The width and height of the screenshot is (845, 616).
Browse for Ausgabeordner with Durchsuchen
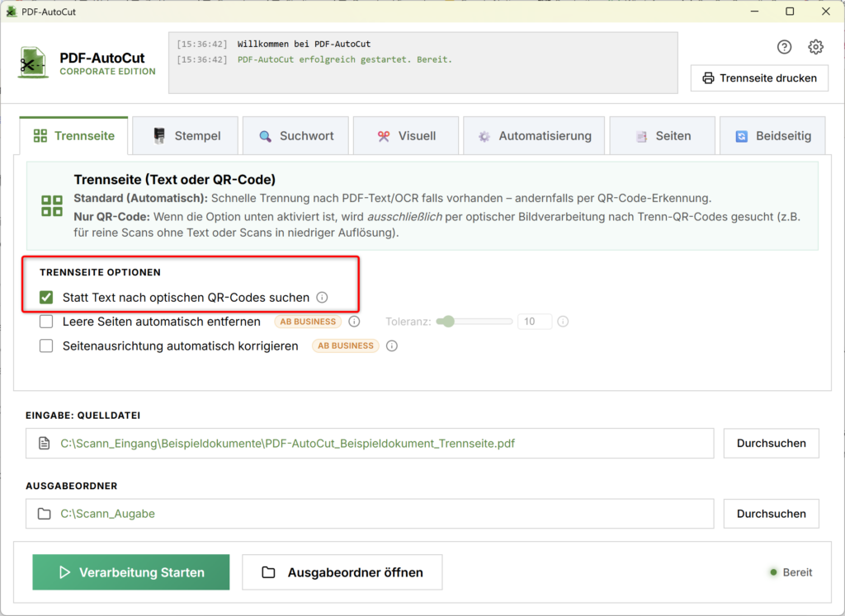[772, 514]
